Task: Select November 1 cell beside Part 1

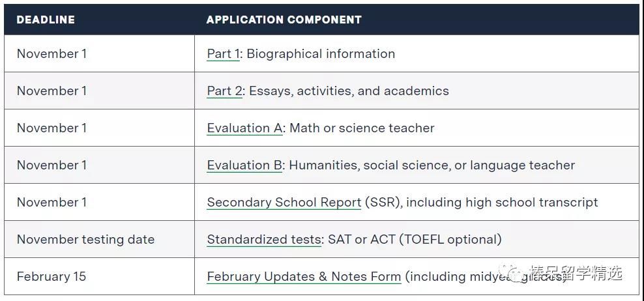Action: (x=99, y=54)
